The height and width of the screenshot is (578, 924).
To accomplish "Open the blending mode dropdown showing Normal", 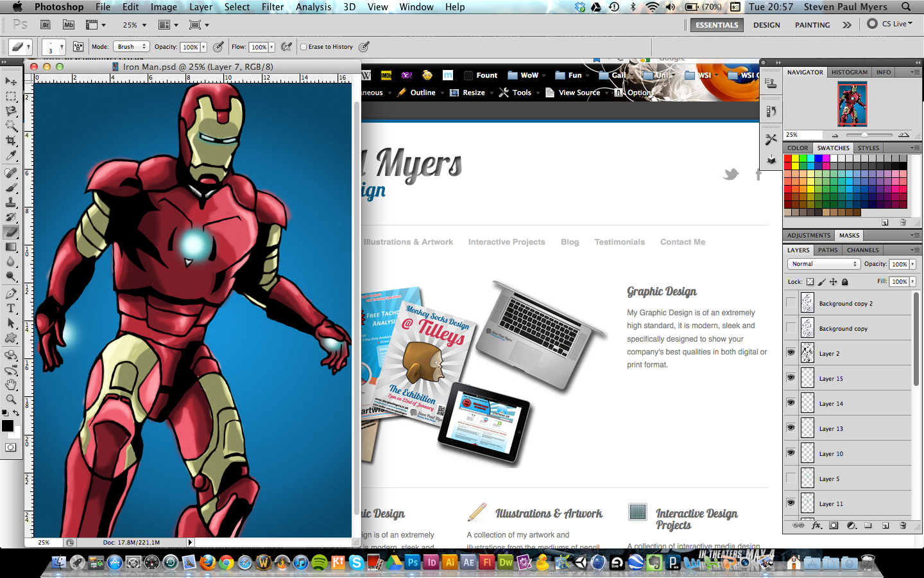I will (x=823, y=264).
